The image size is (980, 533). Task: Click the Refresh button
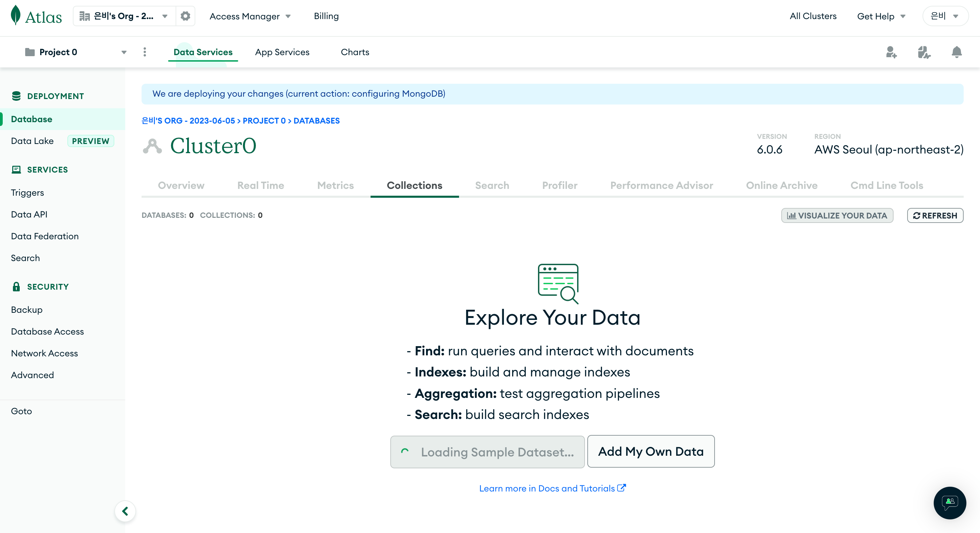tap(935, 215)
